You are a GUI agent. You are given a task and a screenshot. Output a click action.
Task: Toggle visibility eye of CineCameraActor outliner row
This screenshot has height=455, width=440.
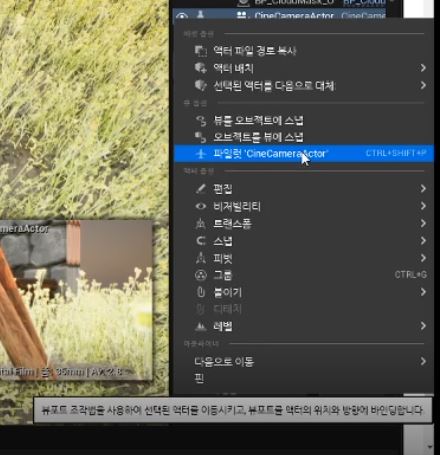(x=182, y=16)
